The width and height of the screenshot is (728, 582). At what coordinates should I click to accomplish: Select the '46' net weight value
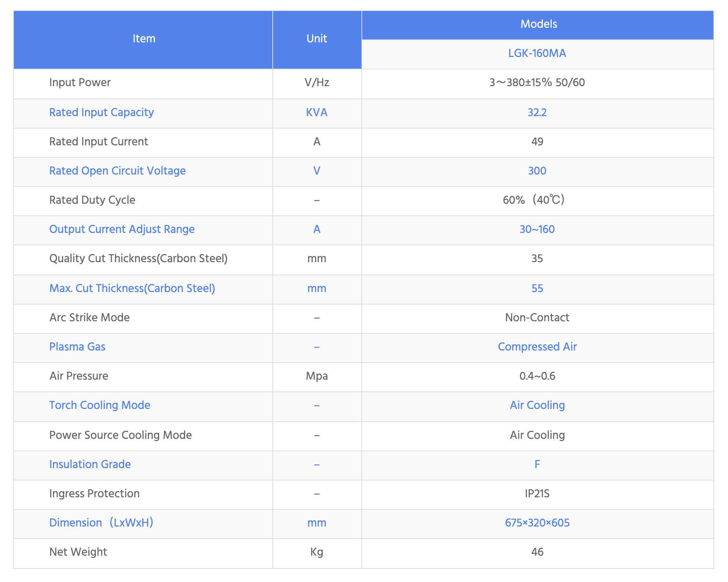[537, 552]
